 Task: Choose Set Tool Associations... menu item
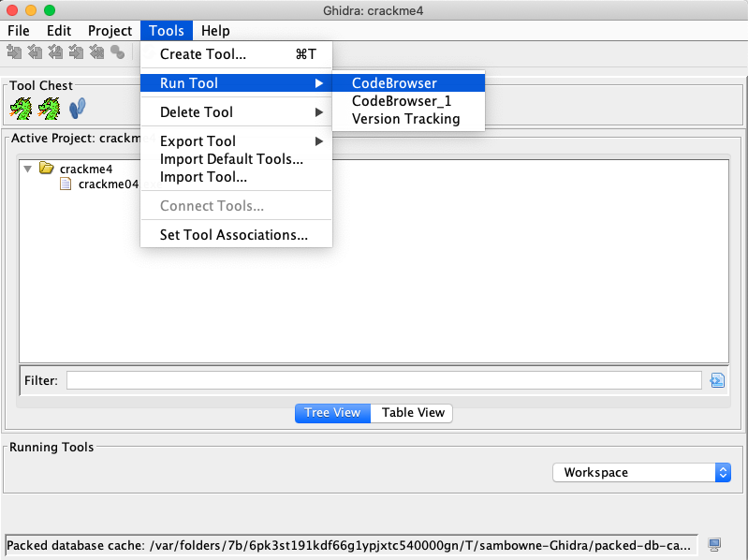pos(236,235)
